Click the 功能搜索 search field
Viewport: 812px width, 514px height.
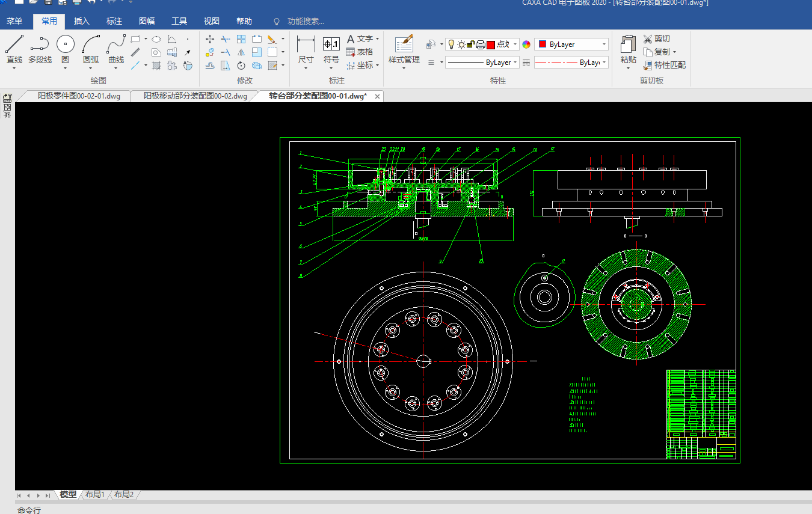(306, 22)
